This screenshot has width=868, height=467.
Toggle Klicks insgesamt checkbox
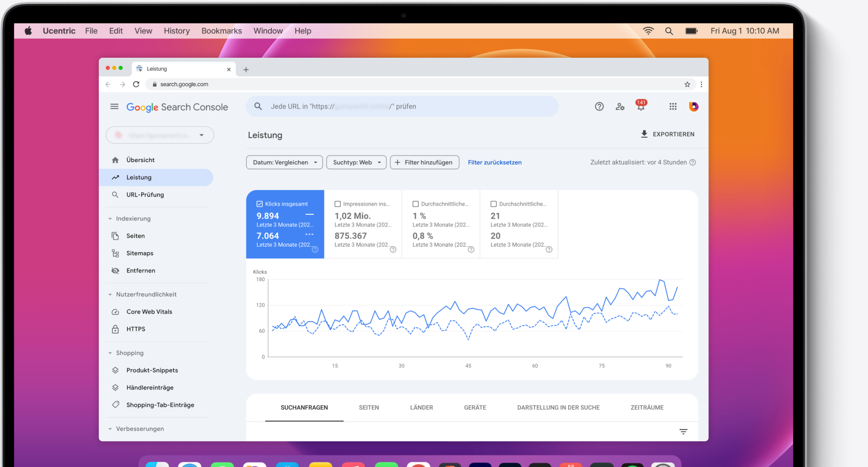coord(260,204)
